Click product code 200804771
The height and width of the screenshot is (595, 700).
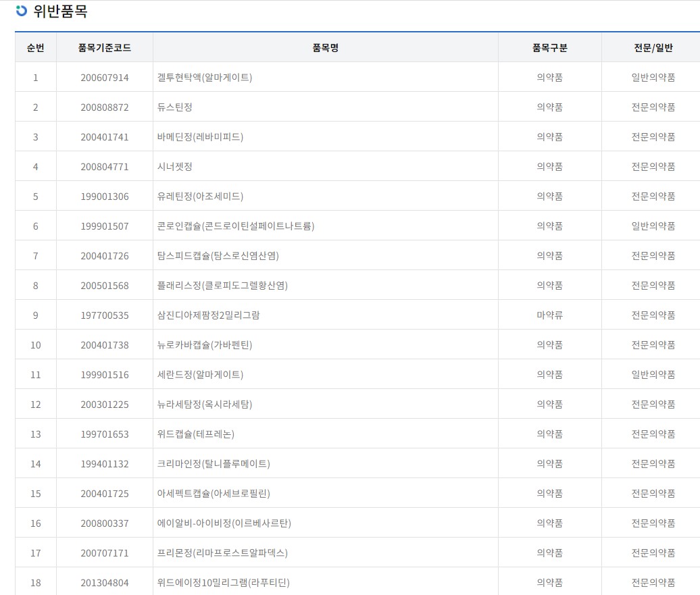coord(104,167)
